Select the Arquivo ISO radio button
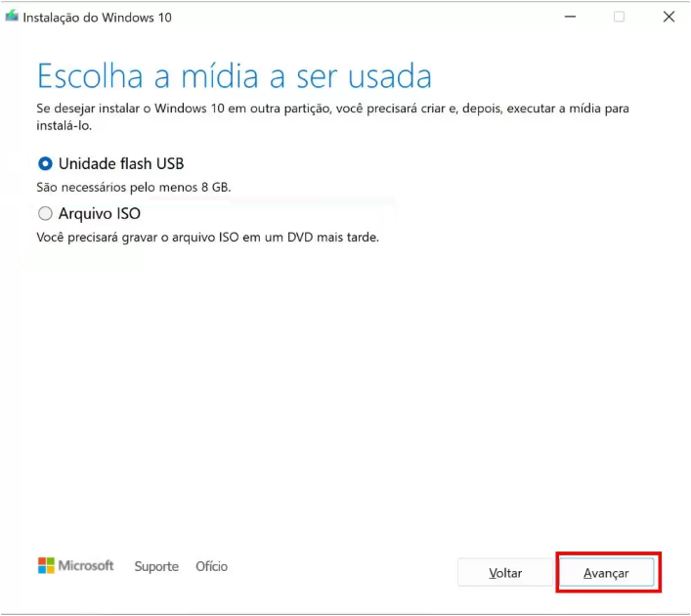This screenshot has height=616, width=691. click(x=45, y=214)
